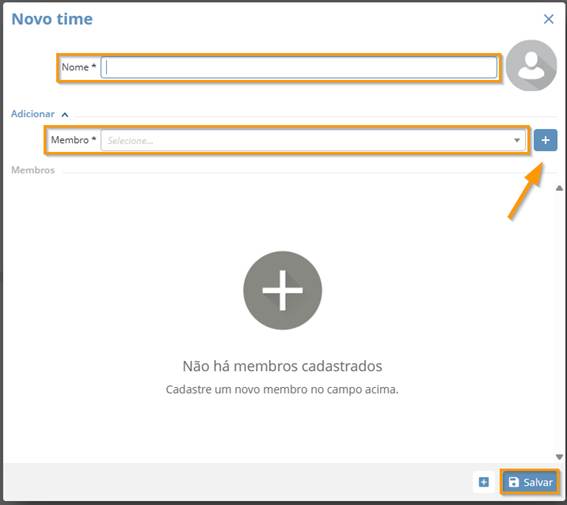The width and height of the screenshot is (567, 505).
Task: Click the scrollbar down arrow
Action: 559,457
